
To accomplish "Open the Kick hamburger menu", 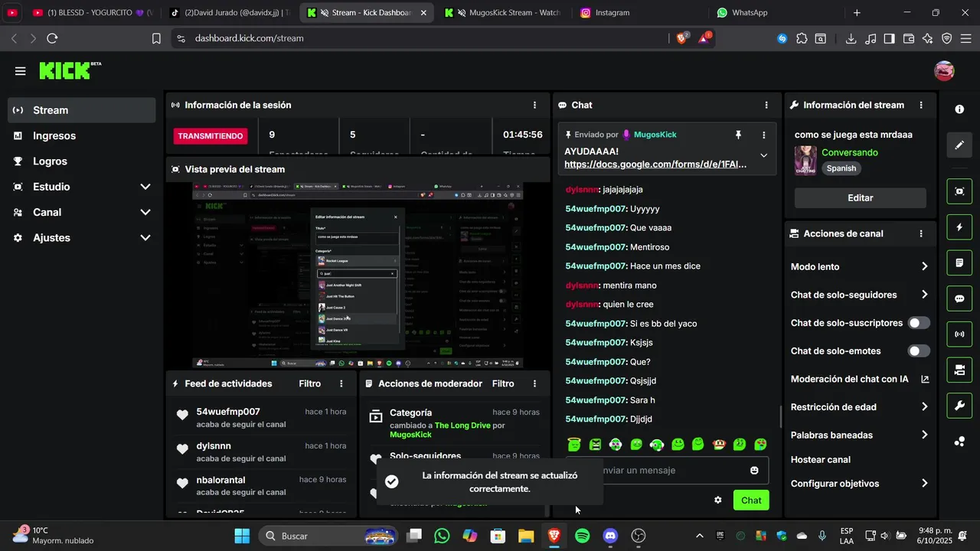I will click(x=21, y=71).
